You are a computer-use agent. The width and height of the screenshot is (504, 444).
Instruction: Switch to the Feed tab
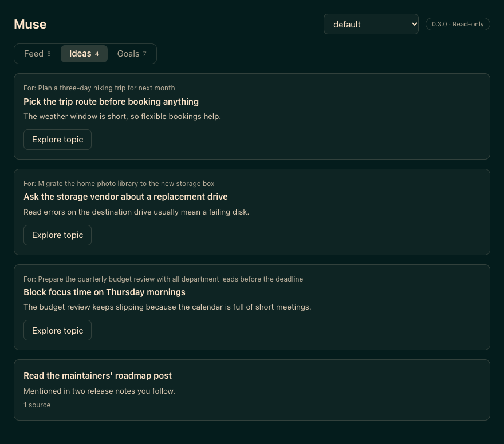coord(37,54)
